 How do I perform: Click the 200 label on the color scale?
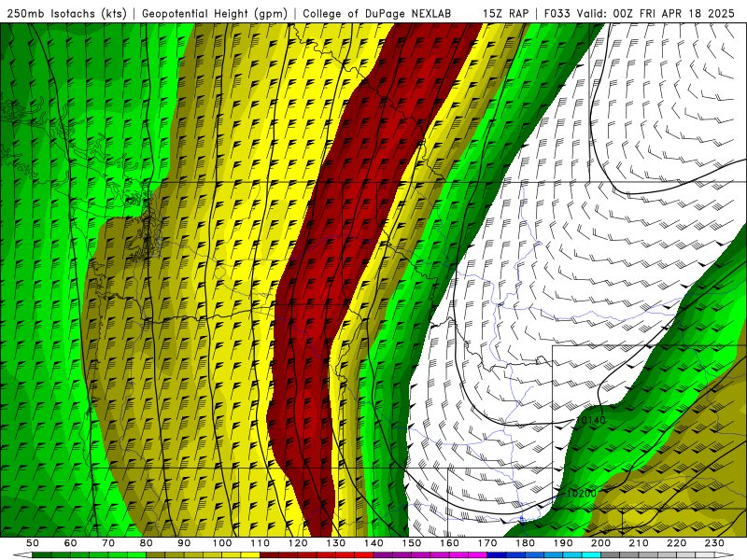(x=600, y=543)
